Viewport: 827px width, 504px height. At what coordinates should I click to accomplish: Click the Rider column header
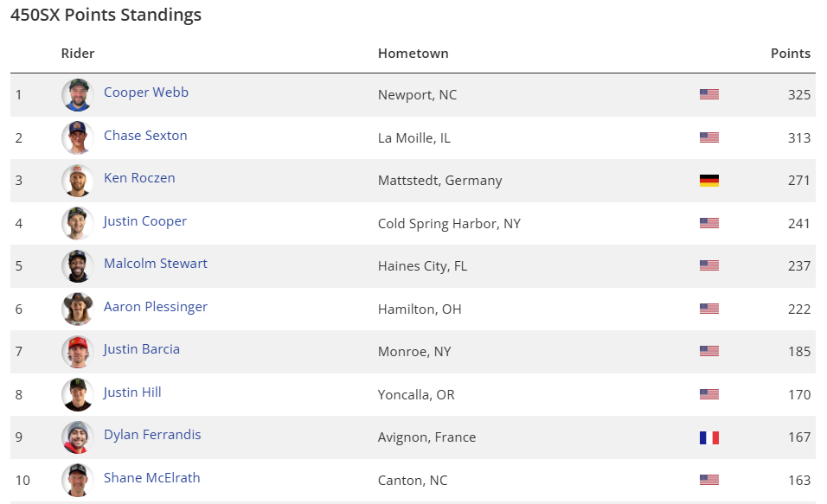(x=78, y=54)
